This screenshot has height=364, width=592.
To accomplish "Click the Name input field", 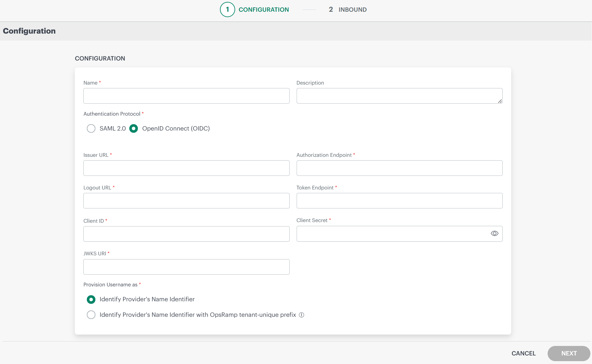I will pyautogui.click(x=186, y=96).
